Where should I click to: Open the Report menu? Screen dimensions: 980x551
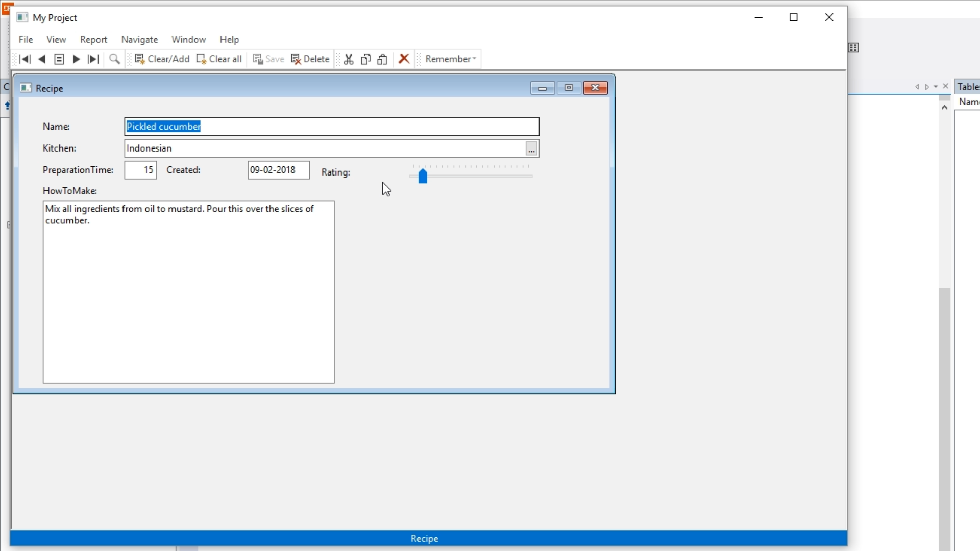pyautogui.click(x=93, y=40)
